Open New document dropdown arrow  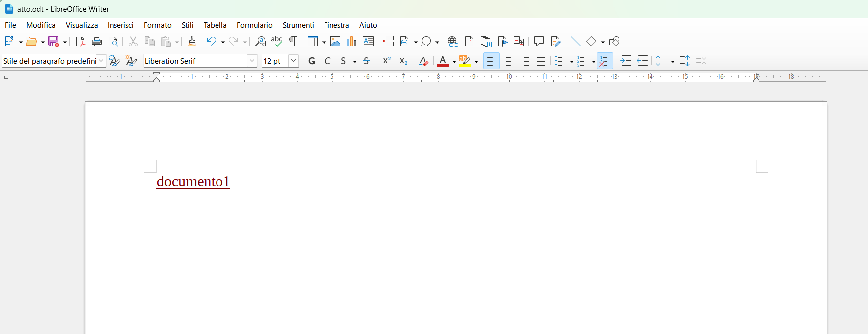[20, 42]
